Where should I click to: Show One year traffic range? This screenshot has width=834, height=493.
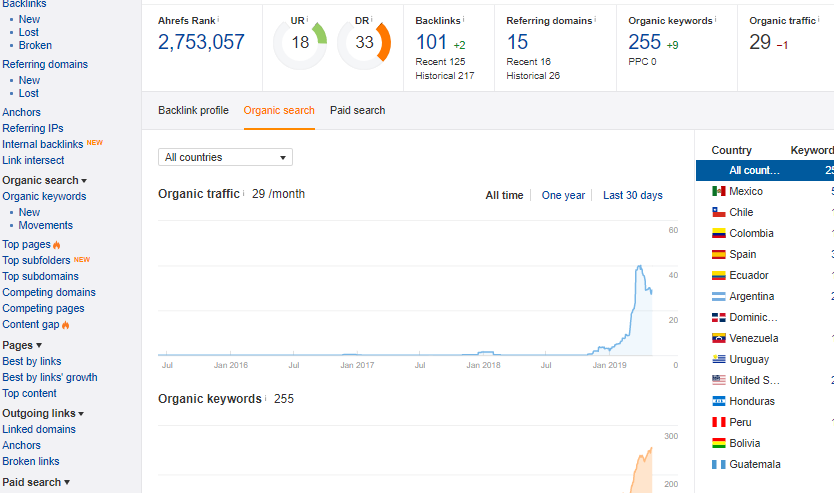coord(563,195)
